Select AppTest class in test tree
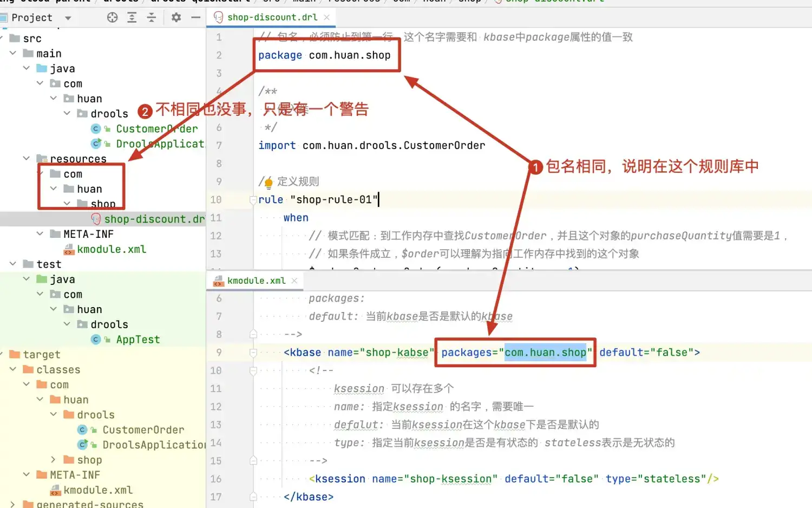812x508 pixels. (138, 340)
